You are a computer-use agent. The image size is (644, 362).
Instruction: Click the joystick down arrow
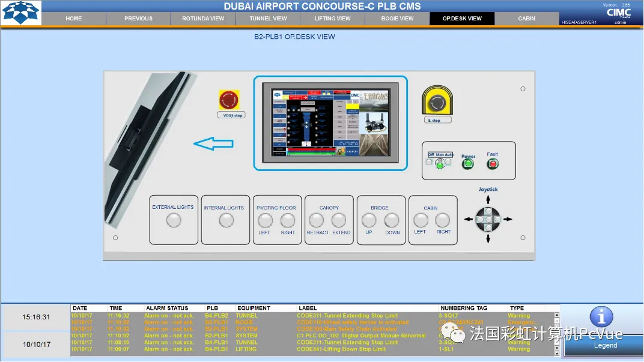488,238
